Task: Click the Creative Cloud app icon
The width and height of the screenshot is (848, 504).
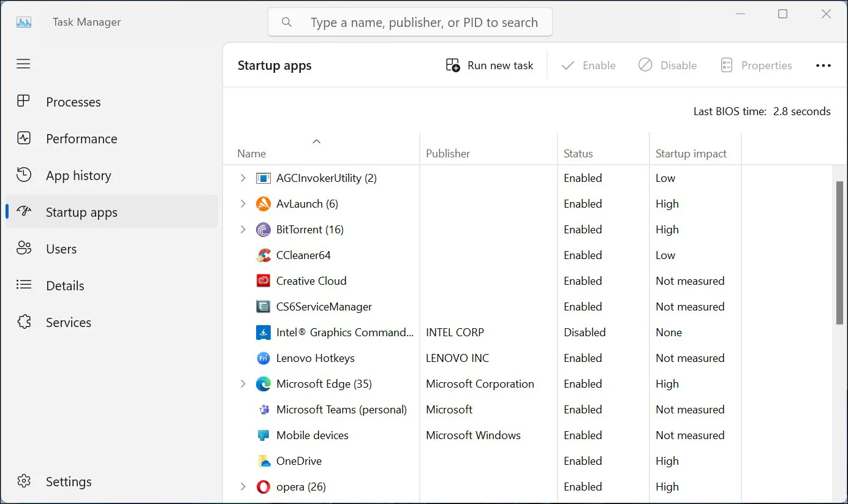Action: click(263, 280)
